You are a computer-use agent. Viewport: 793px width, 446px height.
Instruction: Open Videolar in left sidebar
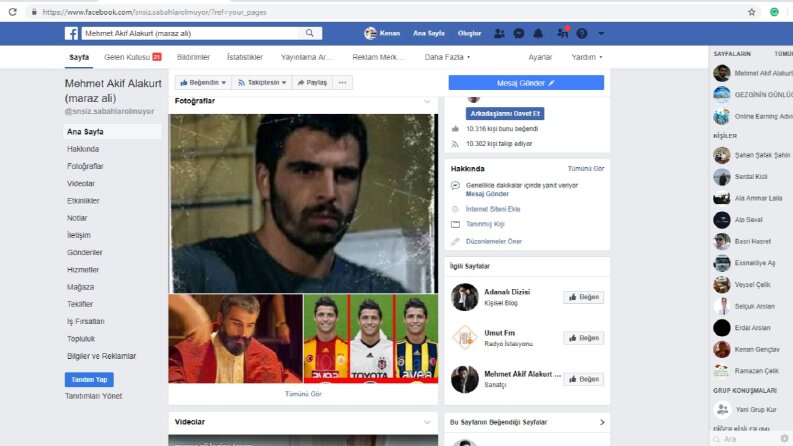click(x=81, y=184)
